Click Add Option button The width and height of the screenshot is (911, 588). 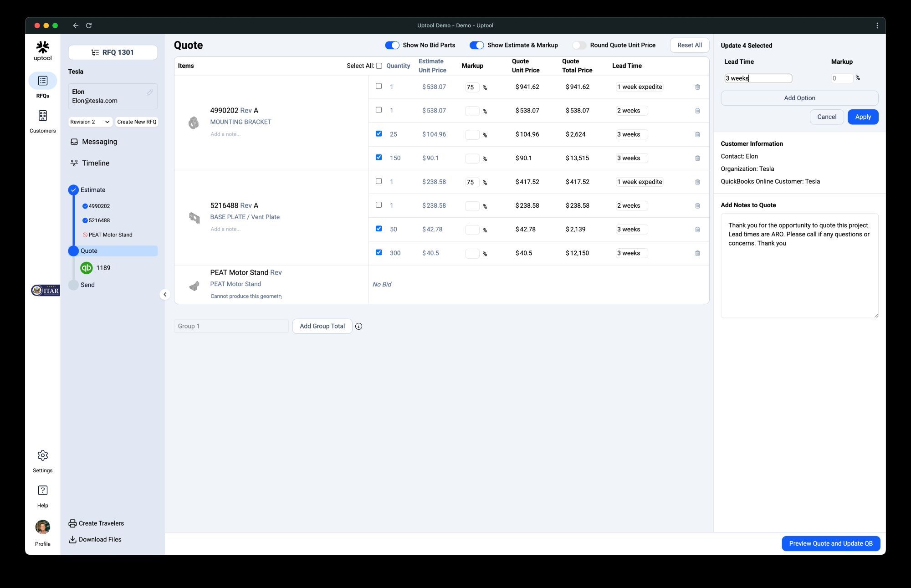pyautogui.click(x=799, y=98)
